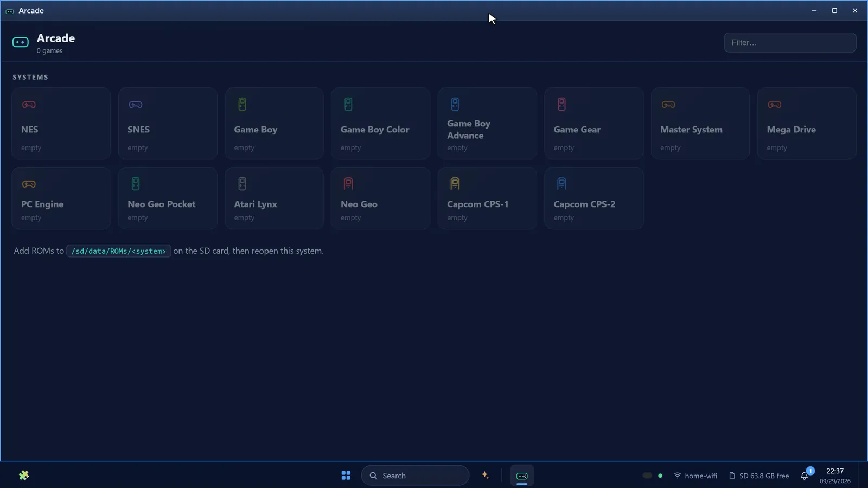868x488 pixels.
Task: Click the Neo Geo Pocket system name
Action: 162,204
